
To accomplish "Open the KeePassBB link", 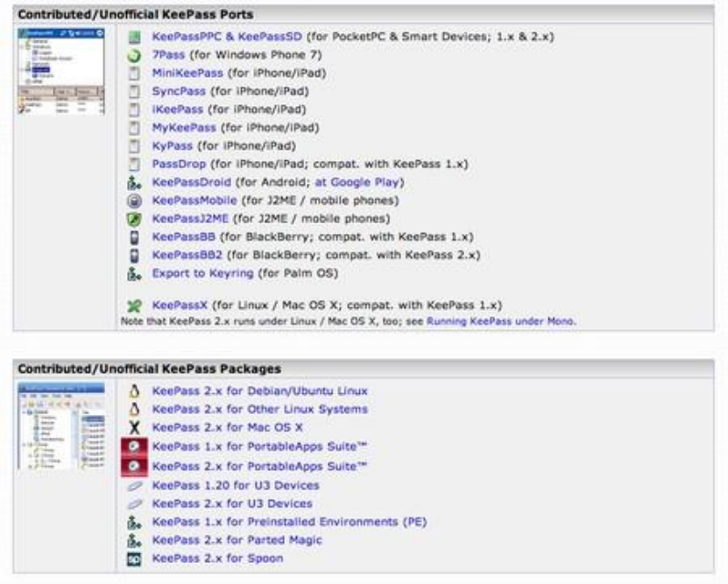I will [x=184, y=236].
